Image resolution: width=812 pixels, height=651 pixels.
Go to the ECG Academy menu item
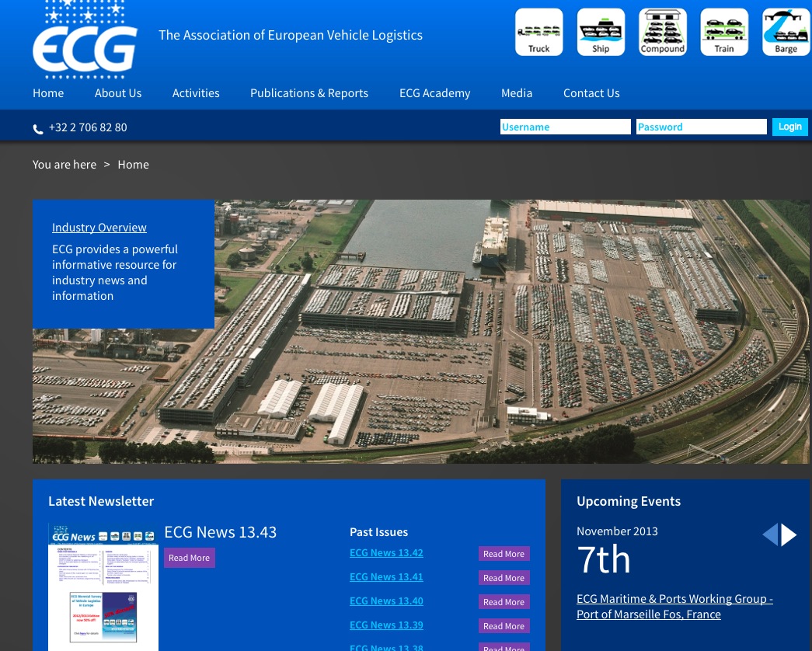click(434, 93)
